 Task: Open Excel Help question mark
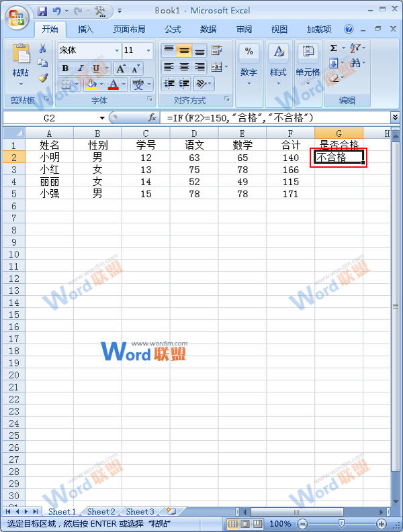point(349,29)
